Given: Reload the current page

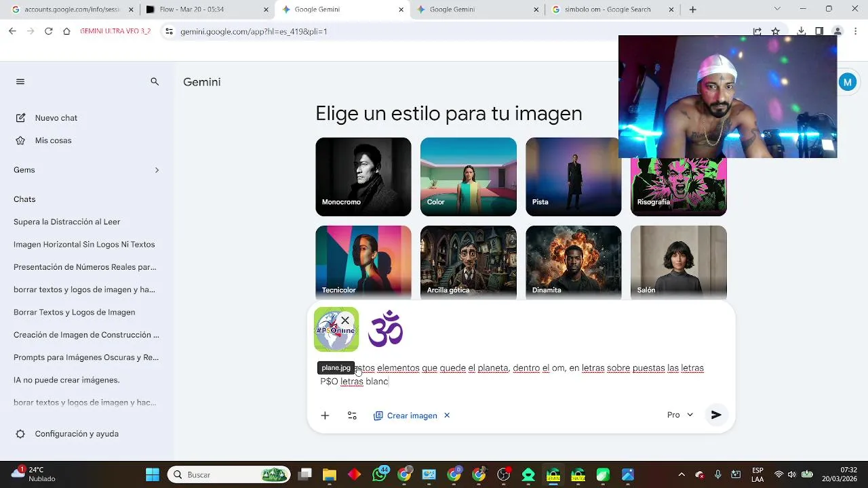Looking at the screenshot, I should coord(48,31).
